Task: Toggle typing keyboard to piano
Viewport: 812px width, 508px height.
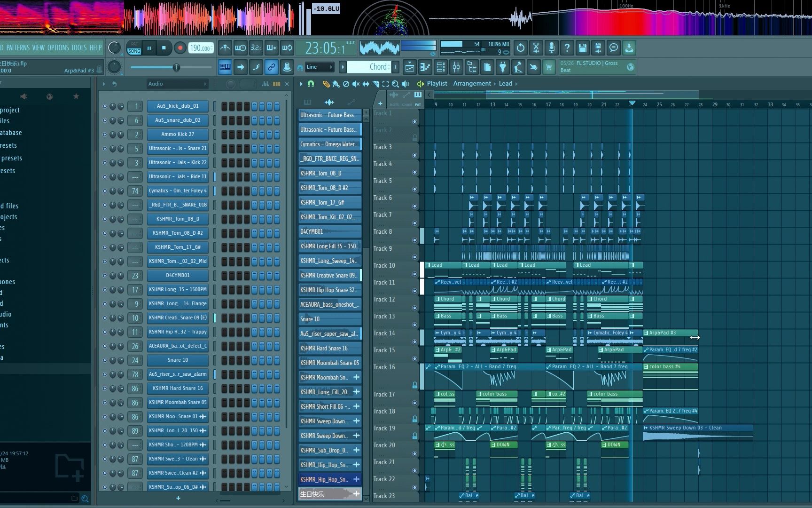Action: (x=225, y=67)
